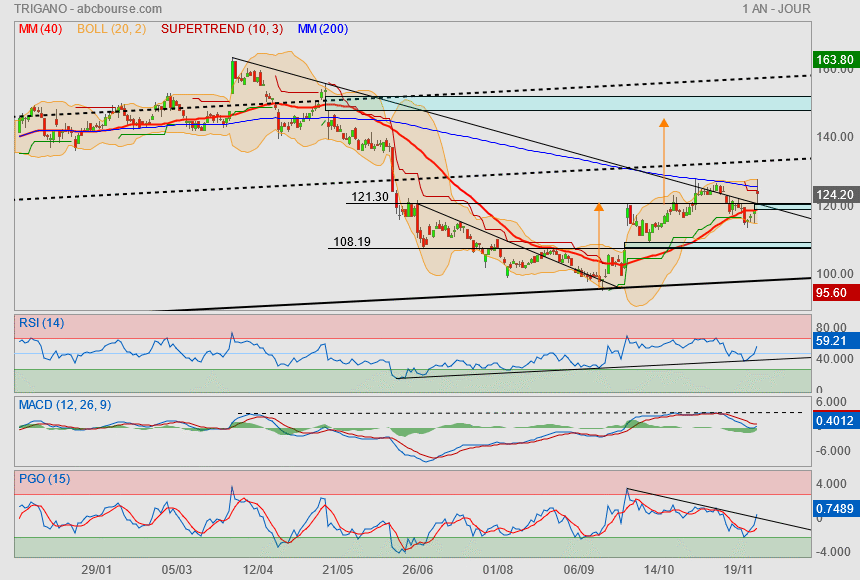Click the 1 AN - JOUR period label

click(x=776, y=9)
